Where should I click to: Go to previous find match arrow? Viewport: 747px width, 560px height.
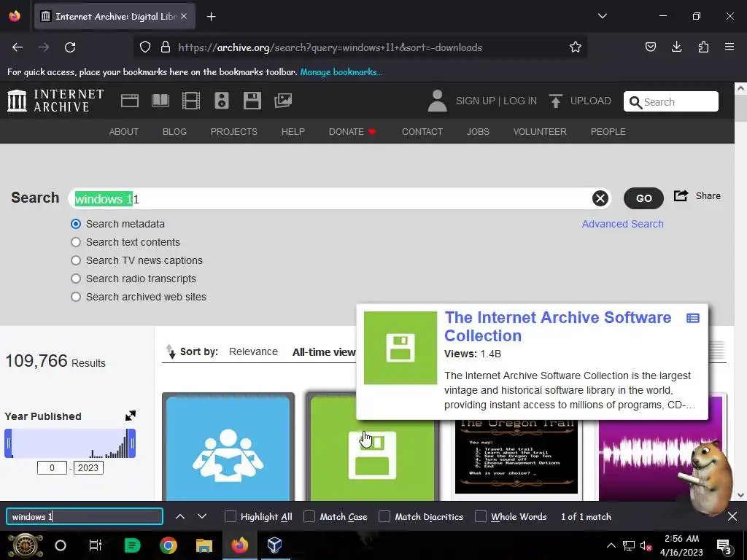pos(180,517)
